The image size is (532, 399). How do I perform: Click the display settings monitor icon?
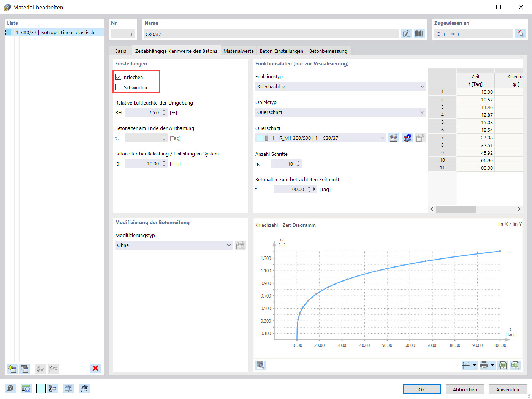tap(68, 388)
